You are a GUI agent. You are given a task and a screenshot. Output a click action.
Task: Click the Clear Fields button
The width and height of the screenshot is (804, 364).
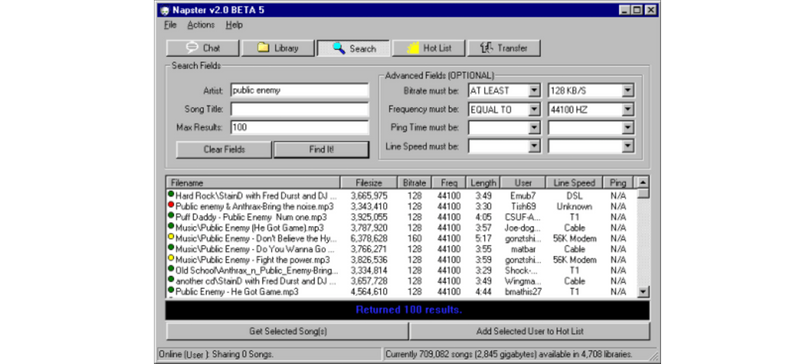(x=224, y=150)
